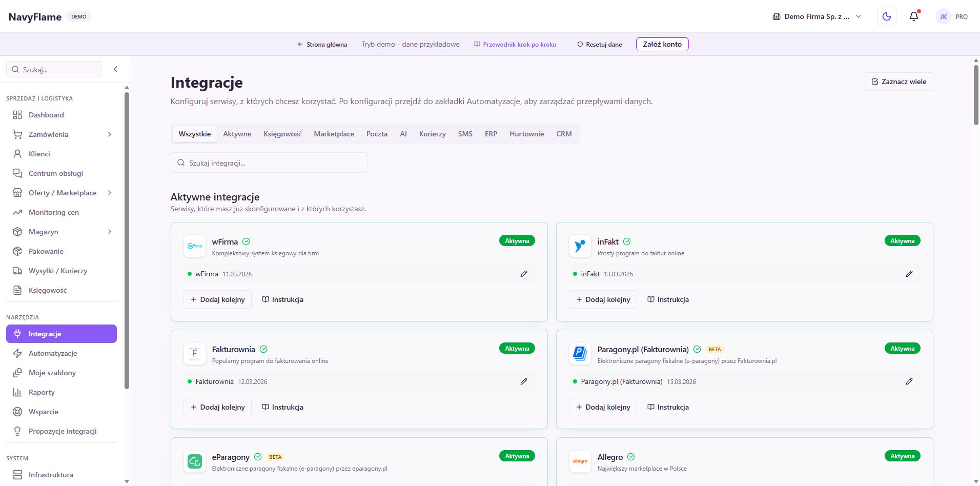Click the Allegro logo thumbnail
Viewport: 980px width, 486px height.
tap(580, 461)
